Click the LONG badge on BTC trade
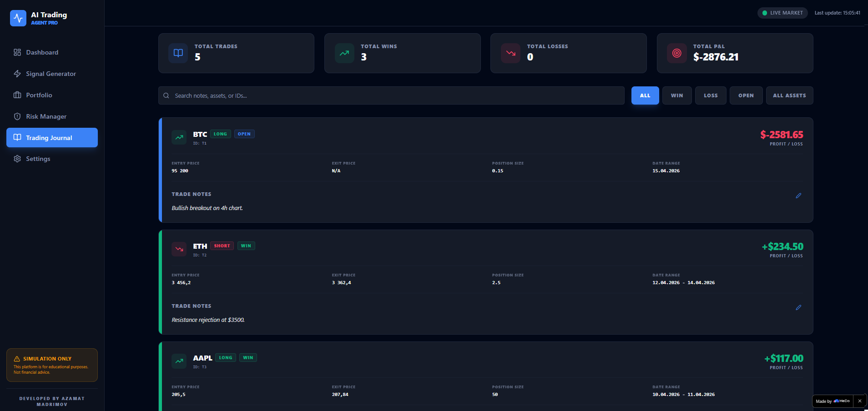This screenshot has width=868, height=411. pyautogui.click(x=220, y=134)
